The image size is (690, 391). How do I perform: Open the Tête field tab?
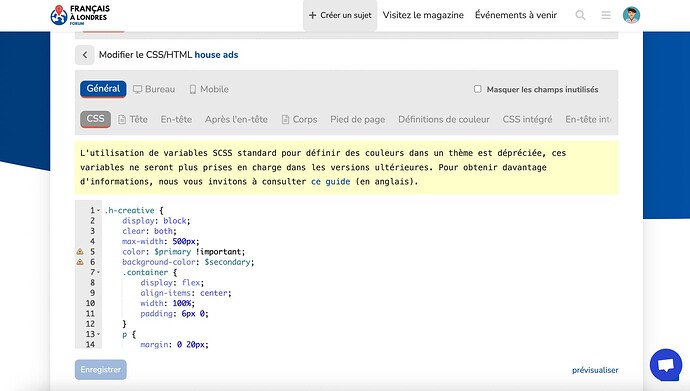coord(133,119)
